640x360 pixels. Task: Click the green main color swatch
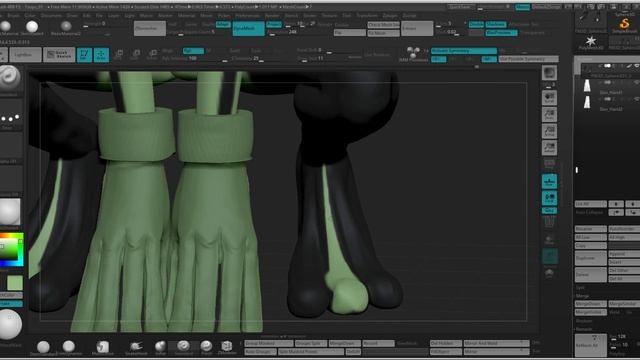tap(15, 283)
